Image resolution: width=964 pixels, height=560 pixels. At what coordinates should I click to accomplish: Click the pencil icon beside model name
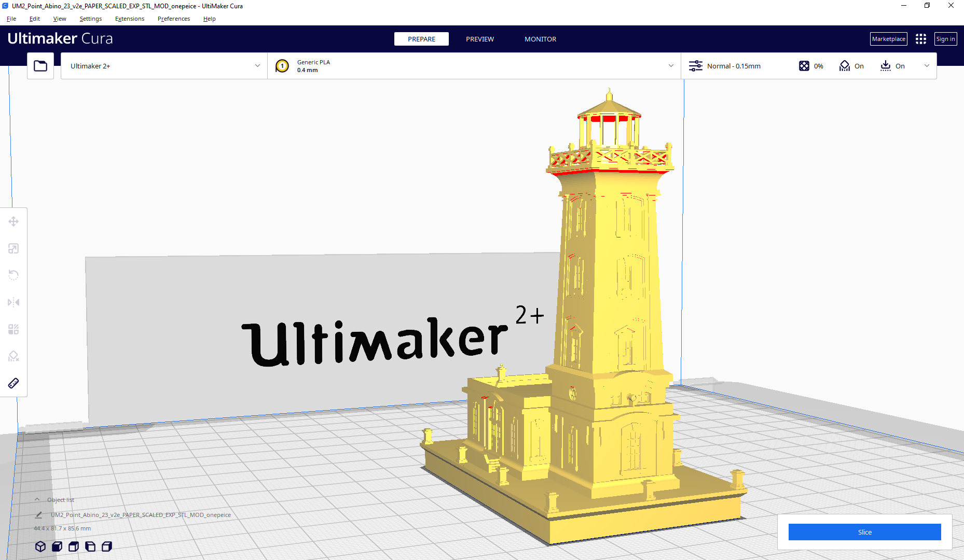coord(38,515)
